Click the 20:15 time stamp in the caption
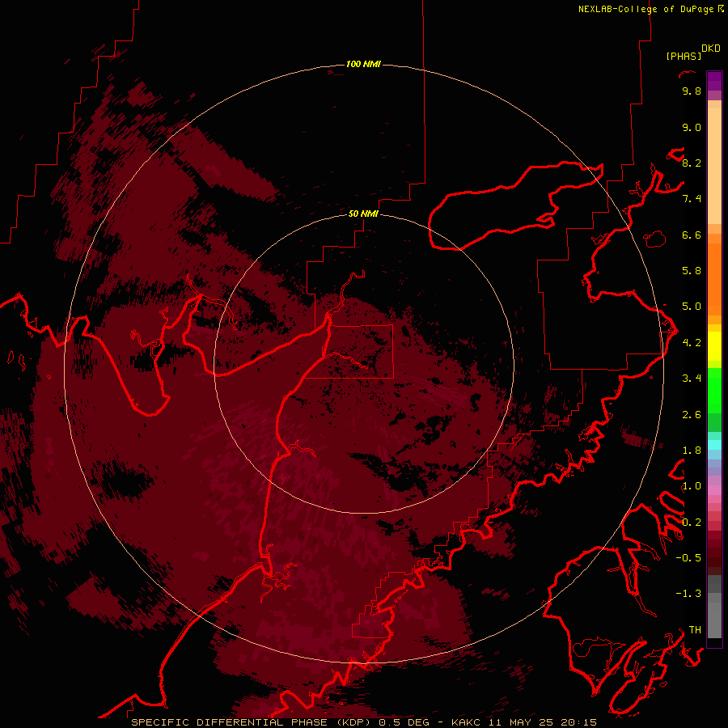This screenshot has width=728, height=728. [x=578, y=722]
